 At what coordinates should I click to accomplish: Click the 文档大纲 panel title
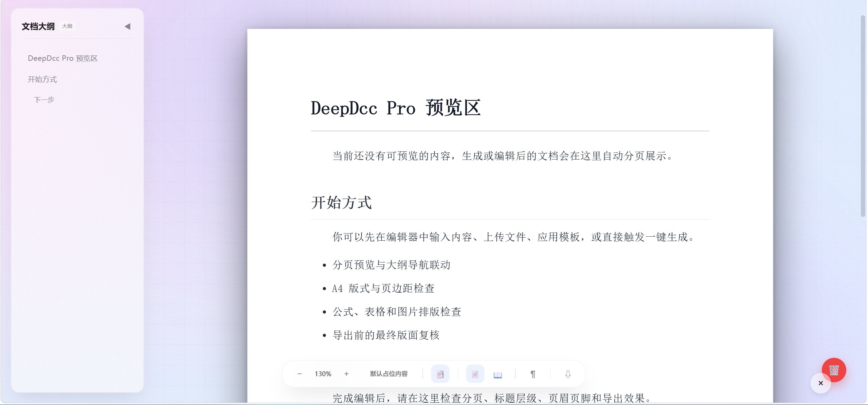38,26
